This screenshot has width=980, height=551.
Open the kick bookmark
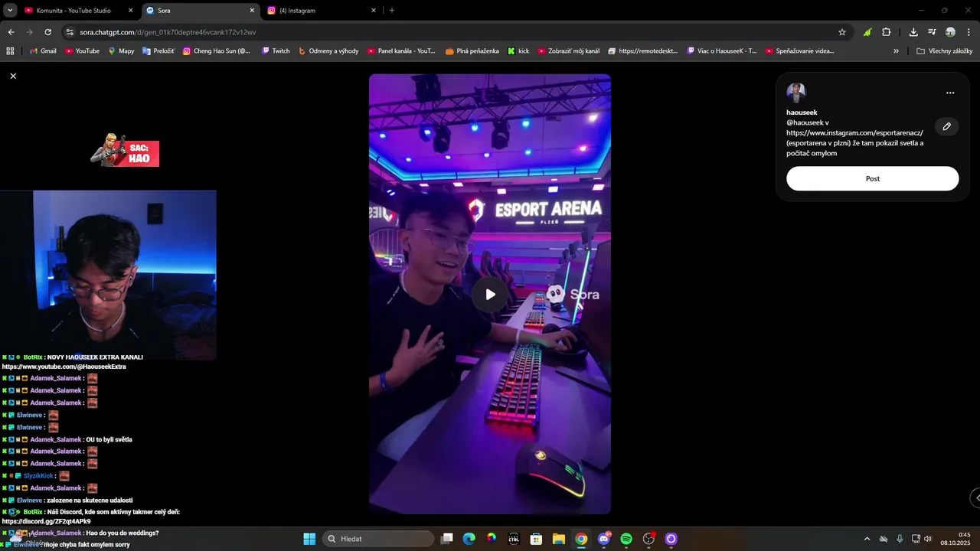click(518, 51)
